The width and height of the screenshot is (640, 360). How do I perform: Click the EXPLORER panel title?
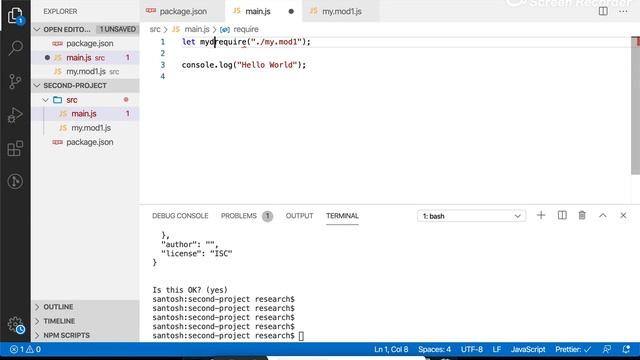pyautogui.click(x=60, y=11)
